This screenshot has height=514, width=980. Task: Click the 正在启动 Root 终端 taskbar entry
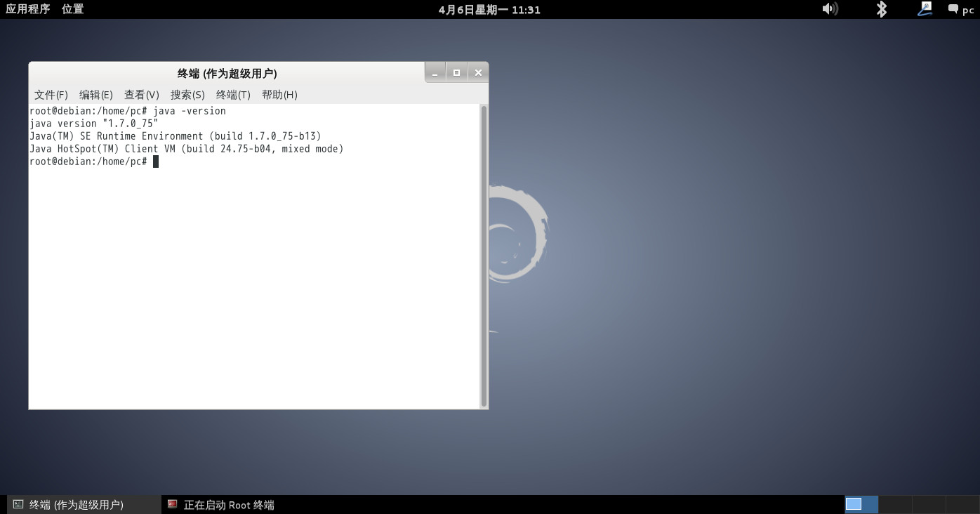pyautogui.click(x=222, y=504)
